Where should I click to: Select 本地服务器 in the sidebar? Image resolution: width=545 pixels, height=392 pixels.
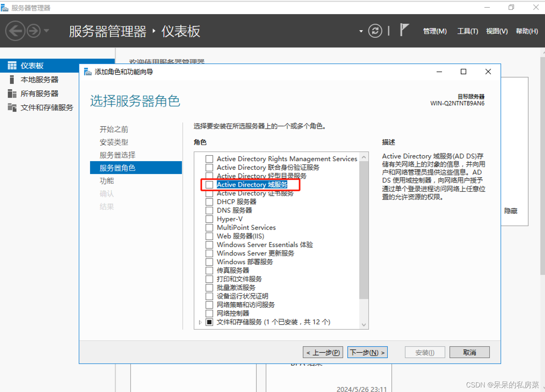[x=40, y=80]
